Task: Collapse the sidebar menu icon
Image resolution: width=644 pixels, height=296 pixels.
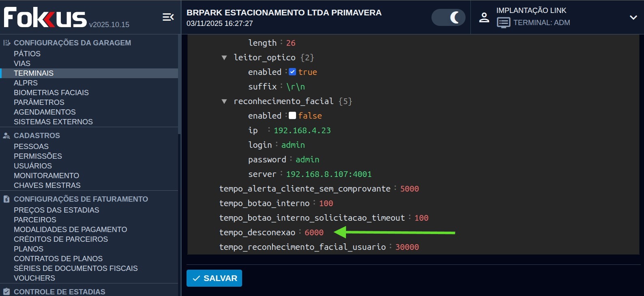Action: (x=168, y=17)
